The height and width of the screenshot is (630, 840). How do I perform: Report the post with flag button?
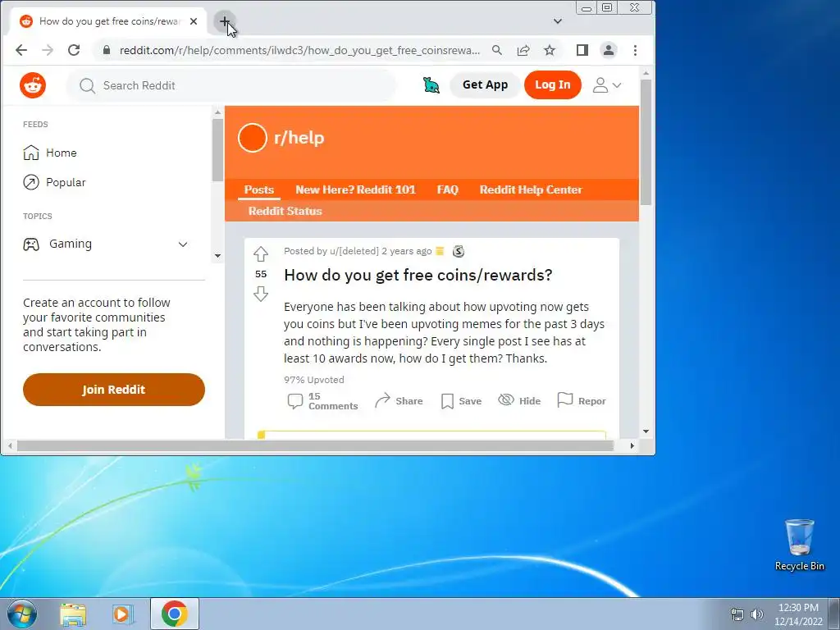pos(582,400)
